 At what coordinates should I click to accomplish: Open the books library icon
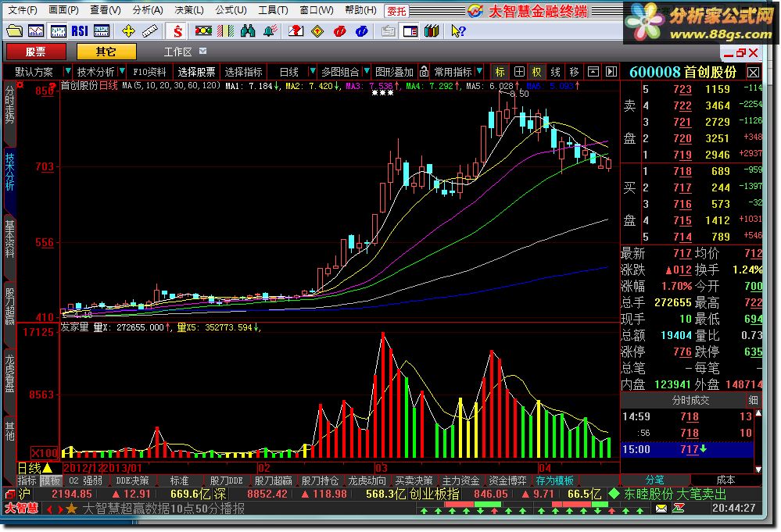[432, 30]
